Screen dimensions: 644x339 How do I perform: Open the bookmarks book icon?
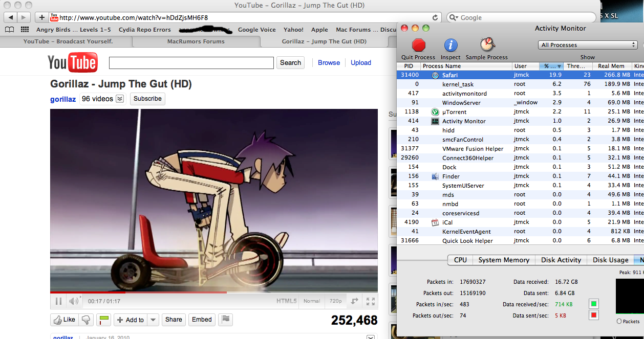point(10,30)
